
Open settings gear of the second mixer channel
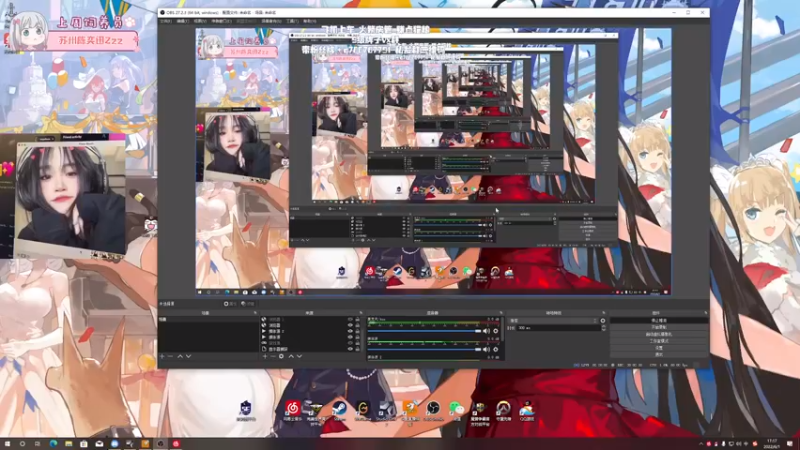tap(495, 349)
